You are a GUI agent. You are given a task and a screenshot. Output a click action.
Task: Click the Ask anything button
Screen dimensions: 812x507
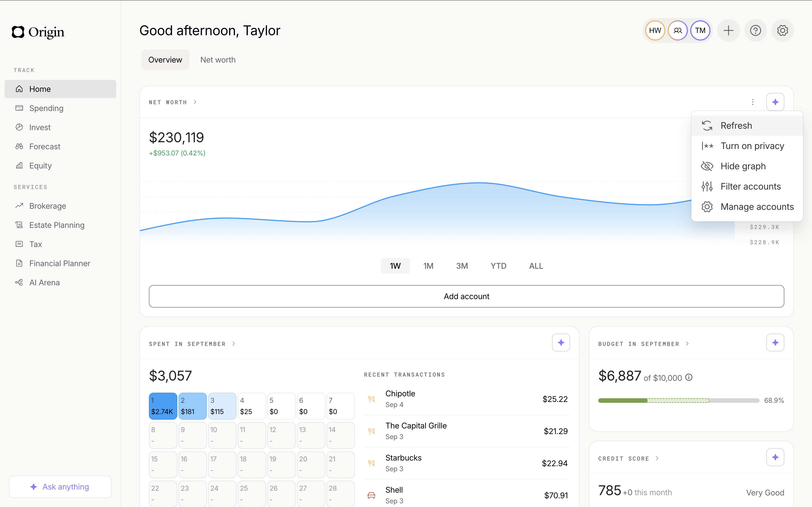60,486
